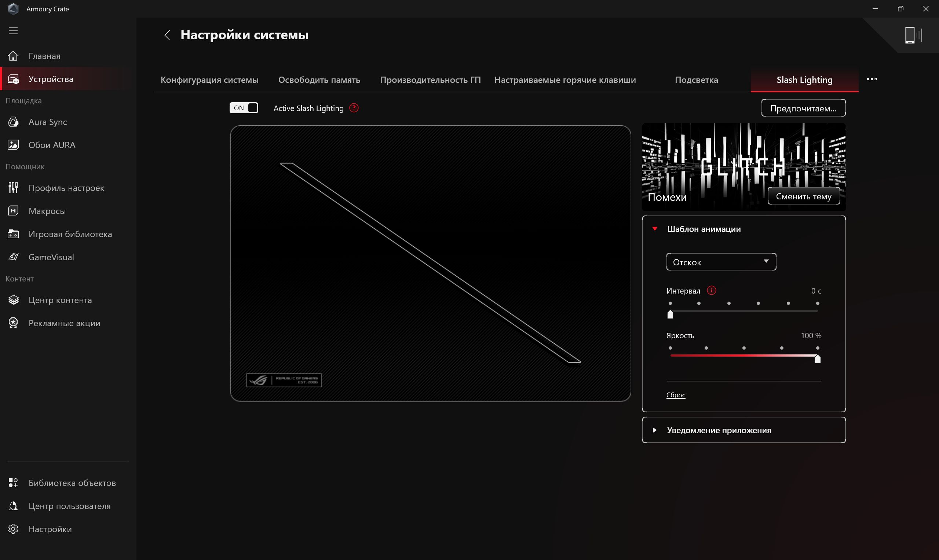939x560 pixels.
Task: Minimize the Armoury Crate window
Action: click(x=875, y=9)
